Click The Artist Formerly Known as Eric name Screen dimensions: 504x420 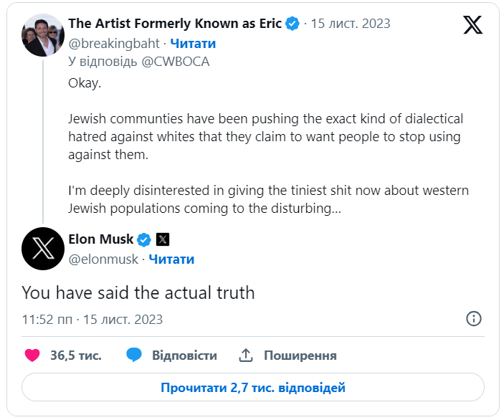point(174,24)
